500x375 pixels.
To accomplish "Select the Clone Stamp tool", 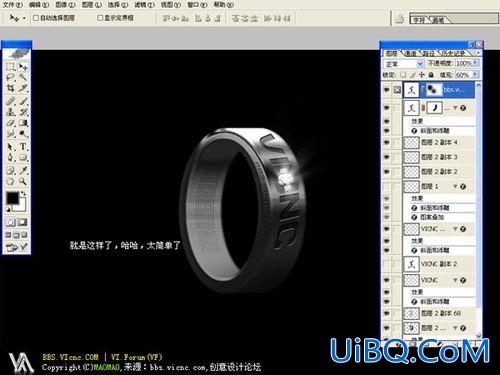I will pyautogui.click(x=10, y=111).
